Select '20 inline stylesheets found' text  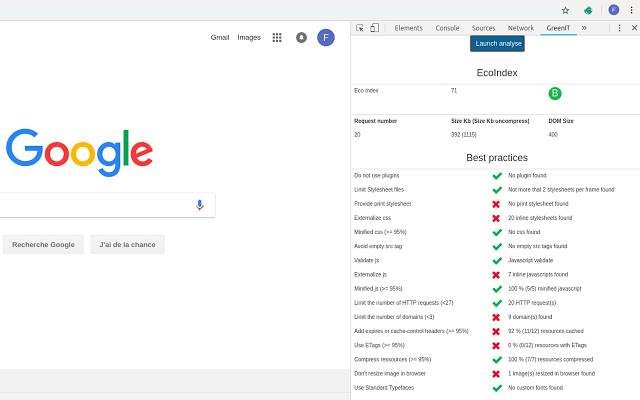coord(540,218)
